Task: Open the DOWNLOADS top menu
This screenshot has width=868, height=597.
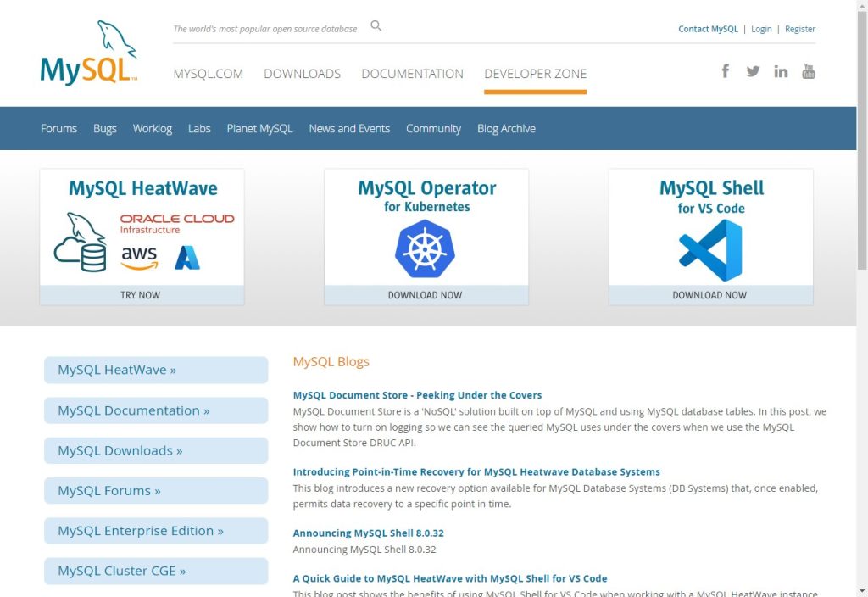Action: (x=303, y=74)
